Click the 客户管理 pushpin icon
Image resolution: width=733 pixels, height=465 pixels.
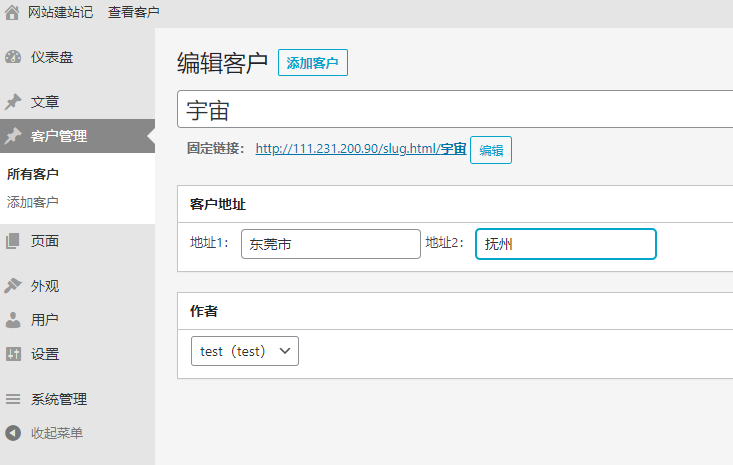tap(13, 136)
